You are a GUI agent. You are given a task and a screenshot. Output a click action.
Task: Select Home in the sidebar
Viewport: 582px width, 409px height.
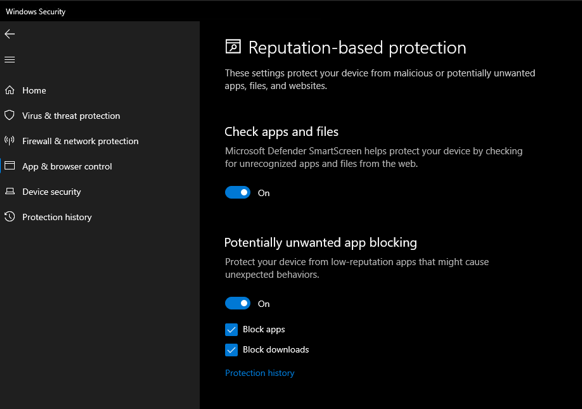pos(34,91)
